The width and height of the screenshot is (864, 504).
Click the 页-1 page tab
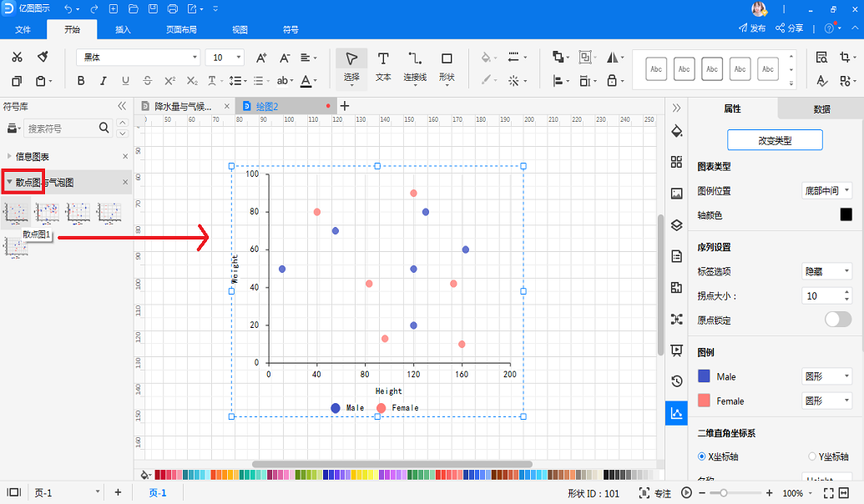coord(158,493)
